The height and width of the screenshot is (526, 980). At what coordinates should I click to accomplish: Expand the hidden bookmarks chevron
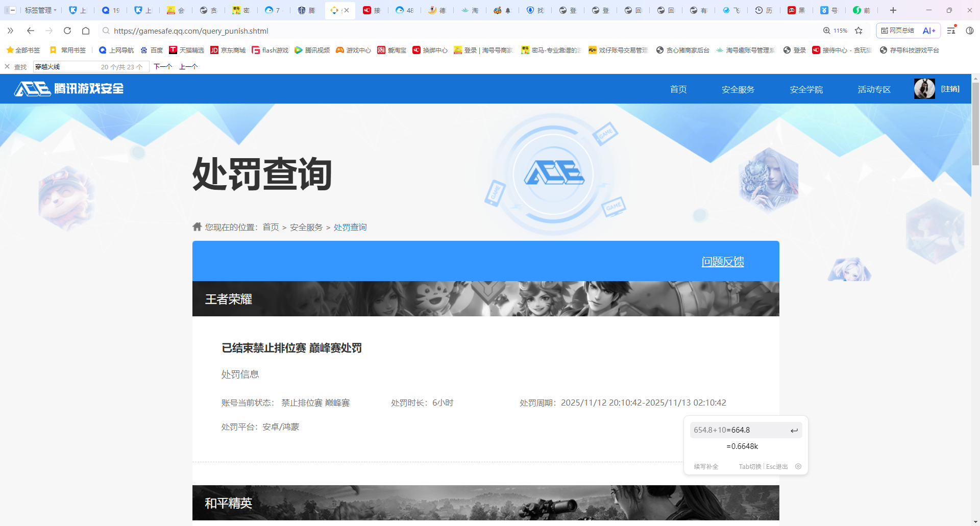(10, 31)
